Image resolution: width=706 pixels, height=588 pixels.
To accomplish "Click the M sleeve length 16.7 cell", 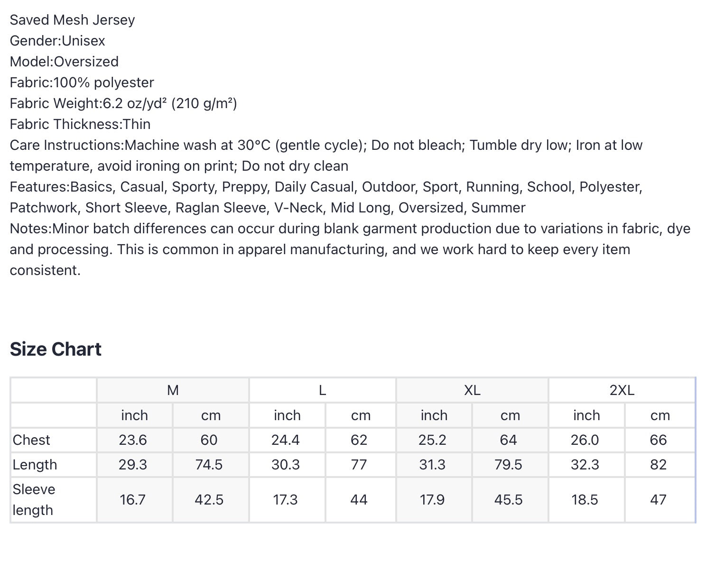I will coord(133,500).
